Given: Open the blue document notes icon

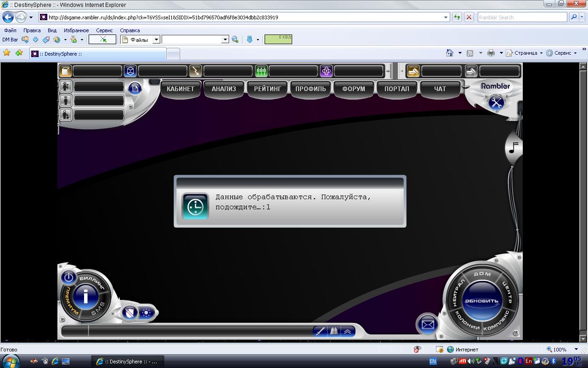Looking at the screenshot, I should [135, 88].
